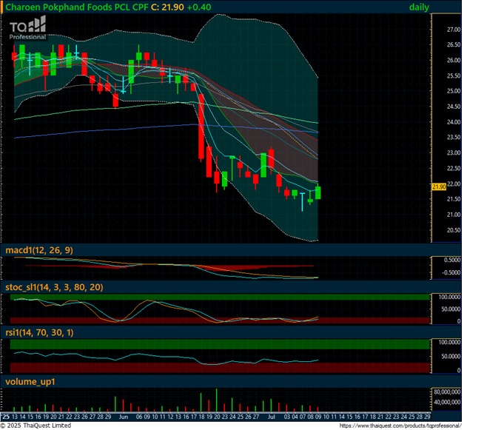Select the rsi1(14, 70, 30, 1) indicator header
504x430 pixels.
click(39, 332)
